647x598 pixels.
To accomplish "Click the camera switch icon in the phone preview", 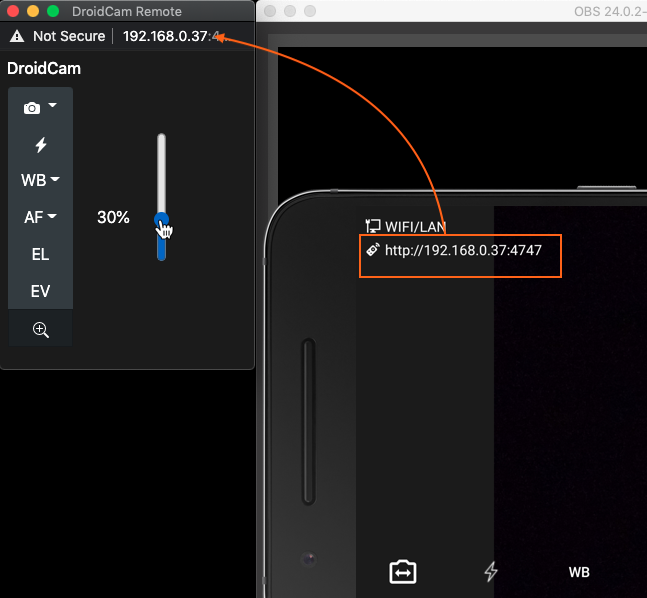I will click(403, 572).
